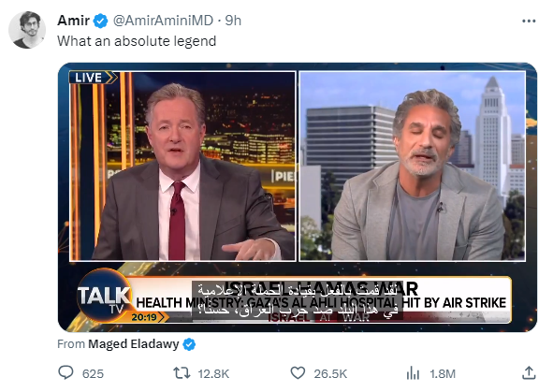Click the 1.8M views count
The image size is (553, 392).
pyautogui.click(x=443, y=373)
